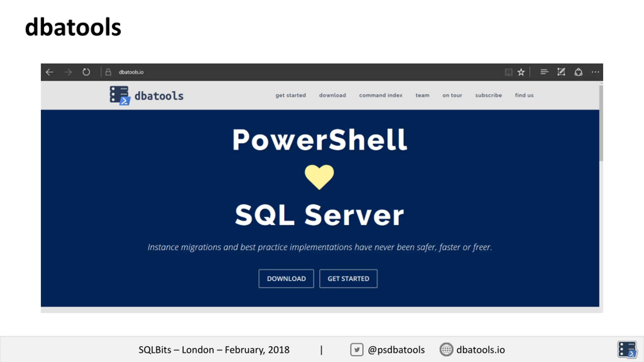Click the dbatools logo in header
The height and width of the screenshot is (362, 644).
(146, 96)
